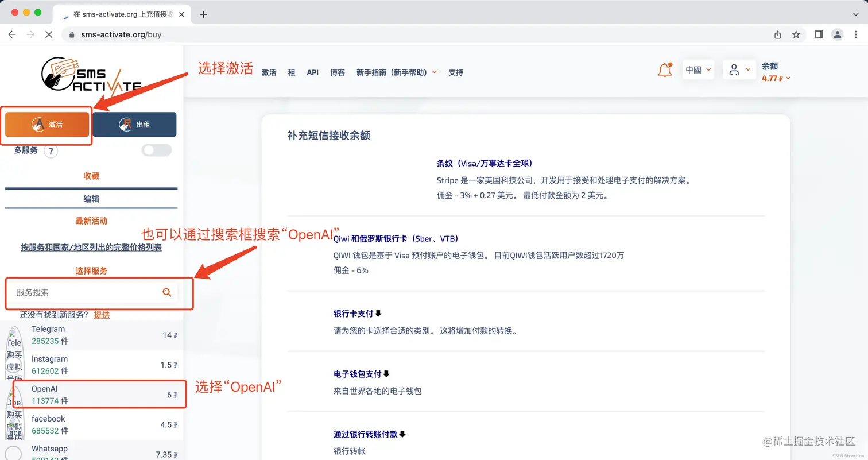Click the orange 激活 button

coord(48,124)
